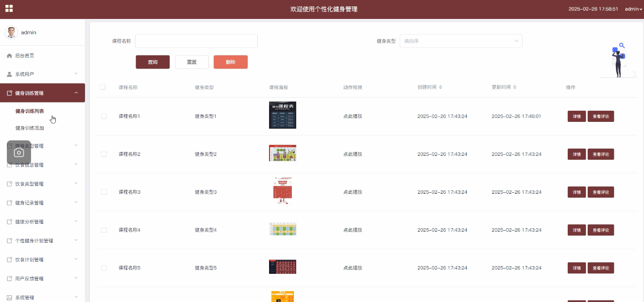Sort by 创建时间 using sort arrows
This screenshot has height=302, width=644.
441,87
